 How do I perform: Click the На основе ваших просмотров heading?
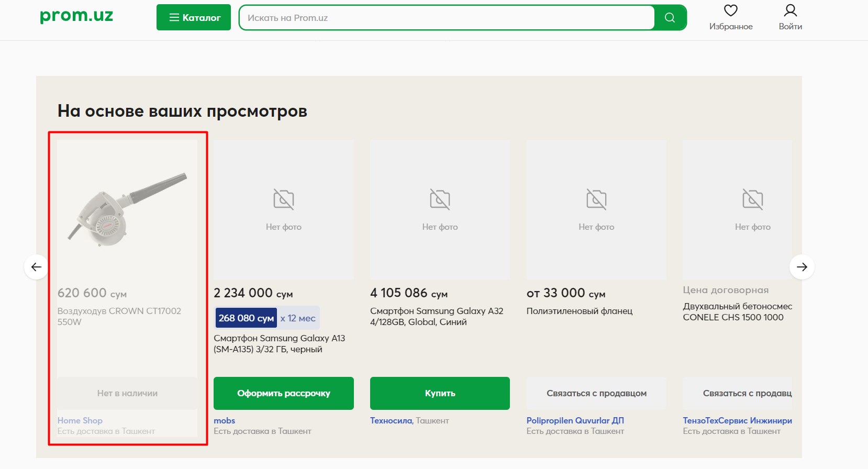(x=182, y=111)
